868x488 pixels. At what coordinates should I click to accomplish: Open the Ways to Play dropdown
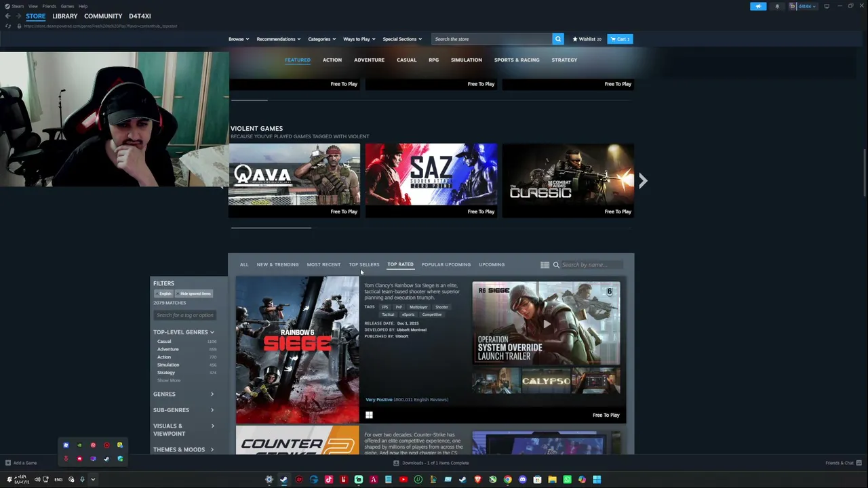click(x=359, y=39)
